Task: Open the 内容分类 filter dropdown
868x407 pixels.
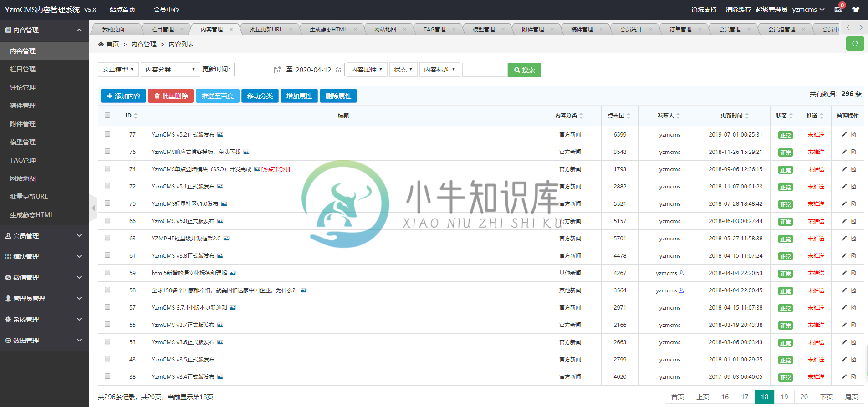Action: click(170, 70)
